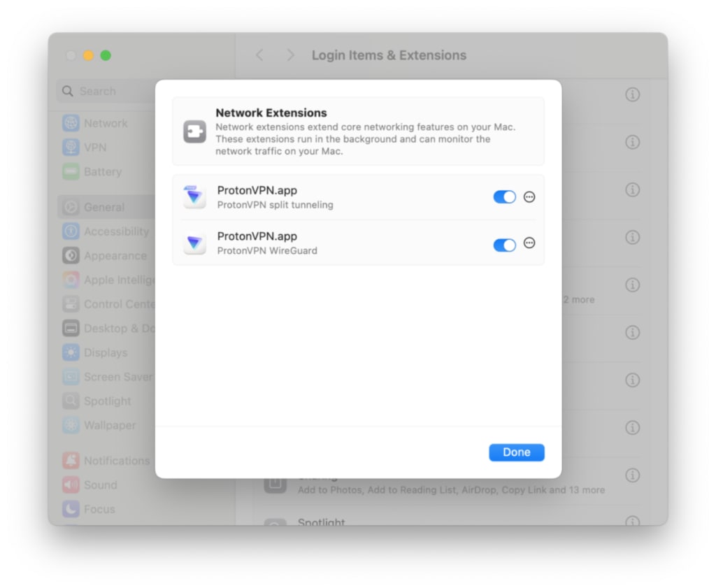716x588 pixels.
Task: Click the Sound sidebar icon
Action: pyautogui.click(x=71, y=485)
